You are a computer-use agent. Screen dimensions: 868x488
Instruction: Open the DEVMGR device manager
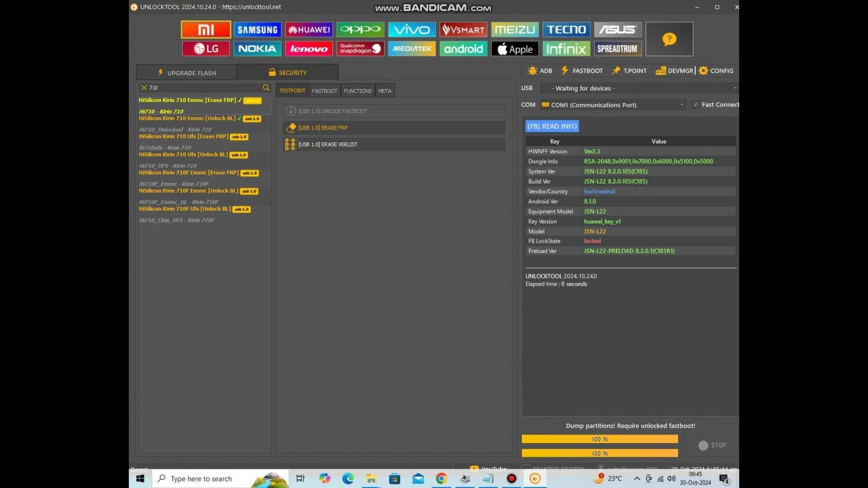point(675,70)
